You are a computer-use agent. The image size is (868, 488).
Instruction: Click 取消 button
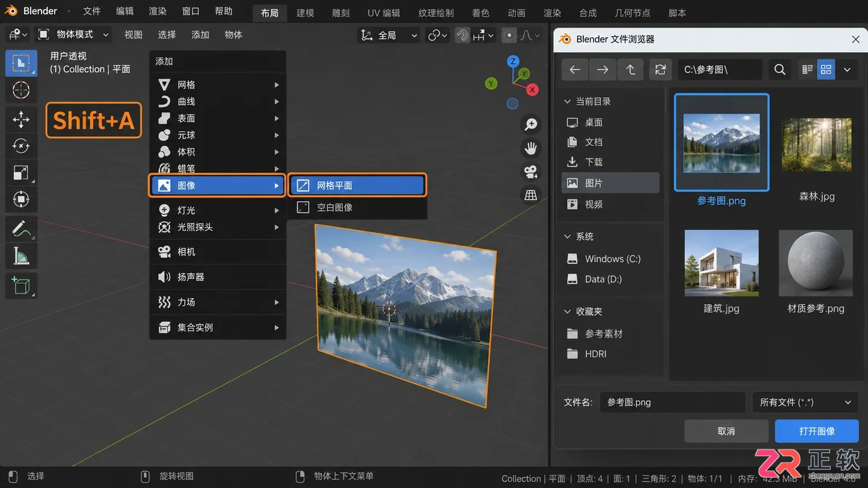tap(726, 431)
